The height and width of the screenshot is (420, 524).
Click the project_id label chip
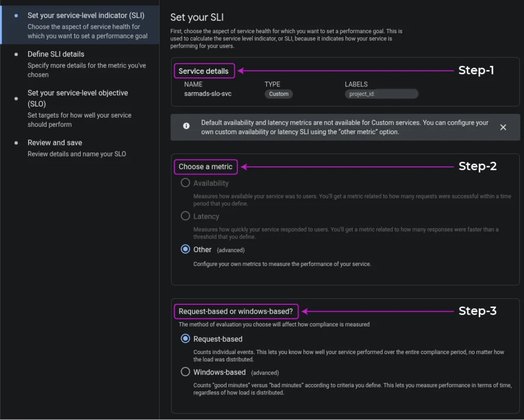[x=381, y=94]
